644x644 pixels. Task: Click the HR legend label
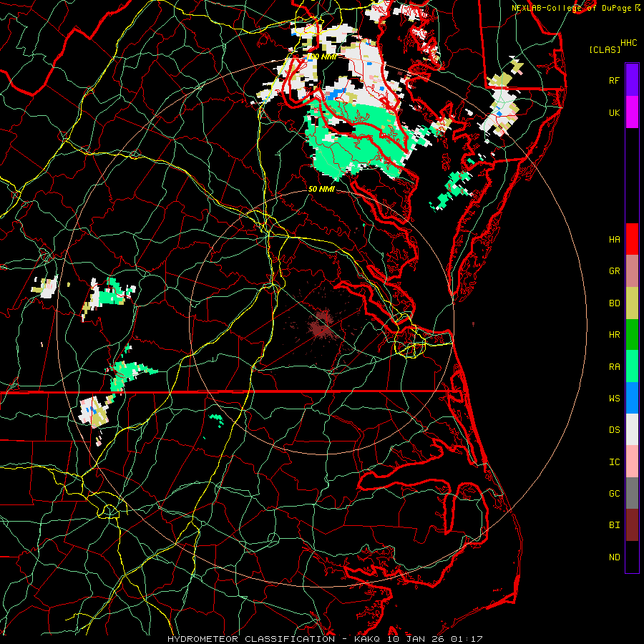click(x=614, y=334)
